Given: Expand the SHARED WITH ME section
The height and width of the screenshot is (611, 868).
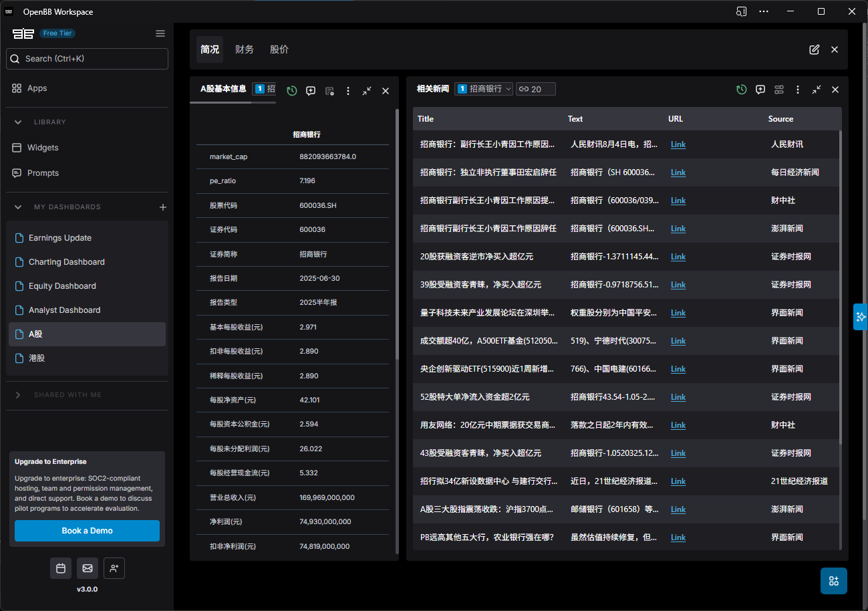Looking at the screenshot, I should click(x=17, y=395).
